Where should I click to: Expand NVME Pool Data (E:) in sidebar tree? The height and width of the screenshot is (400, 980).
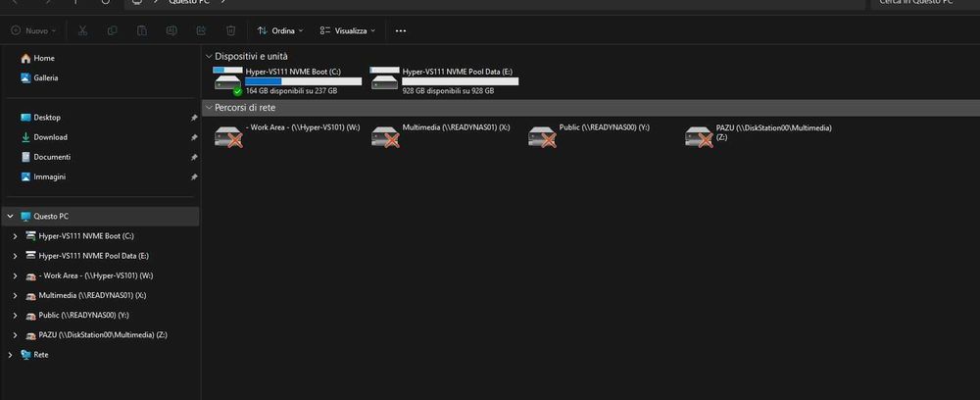click(15, 256)
